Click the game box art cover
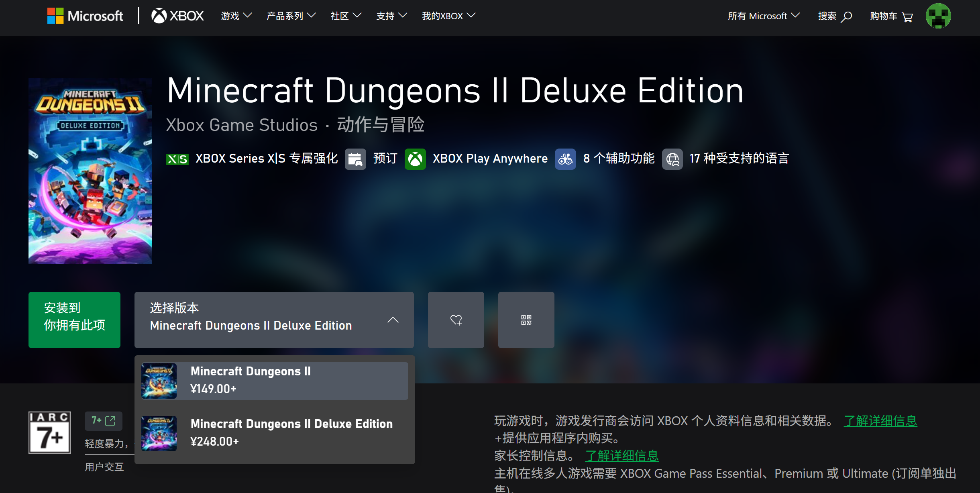The height and width of the screenshot is (493, 980). point(90,171)
